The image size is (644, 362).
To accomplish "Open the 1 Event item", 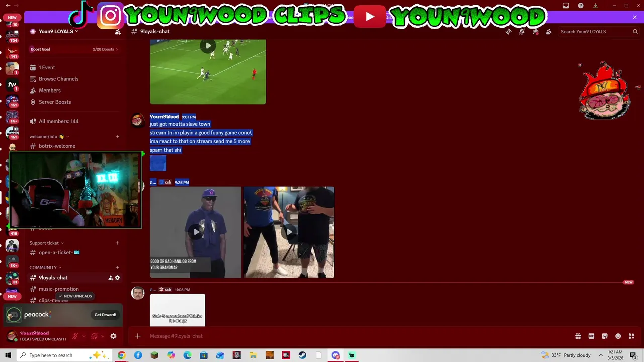I will 74,67.
